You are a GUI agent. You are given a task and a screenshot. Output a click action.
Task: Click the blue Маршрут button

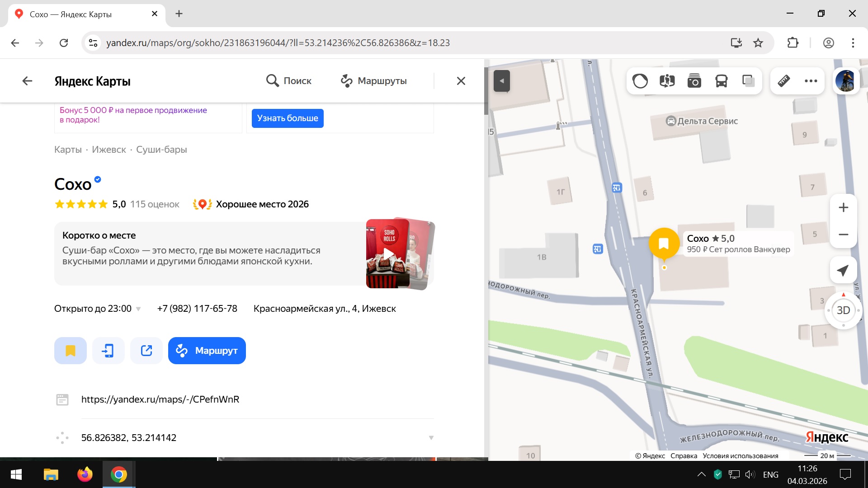pos(207,351)
